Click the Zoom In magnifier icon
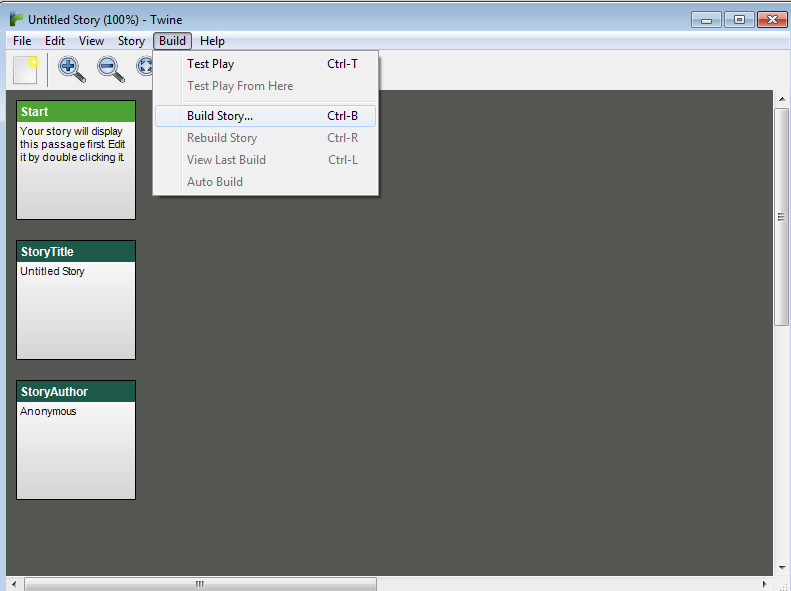The width and height of the screenshot is (791, 591). click(71, 69)
